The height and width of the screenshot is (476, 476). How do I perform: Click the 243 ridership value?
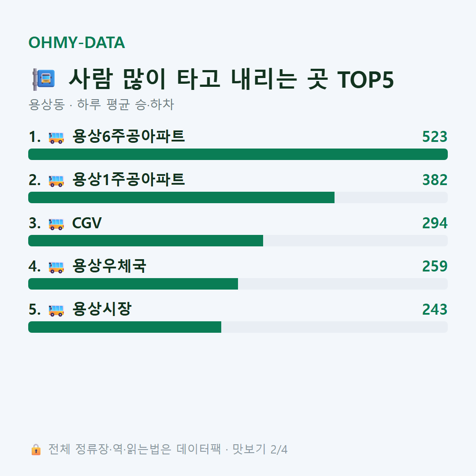[x=435, y=310]
